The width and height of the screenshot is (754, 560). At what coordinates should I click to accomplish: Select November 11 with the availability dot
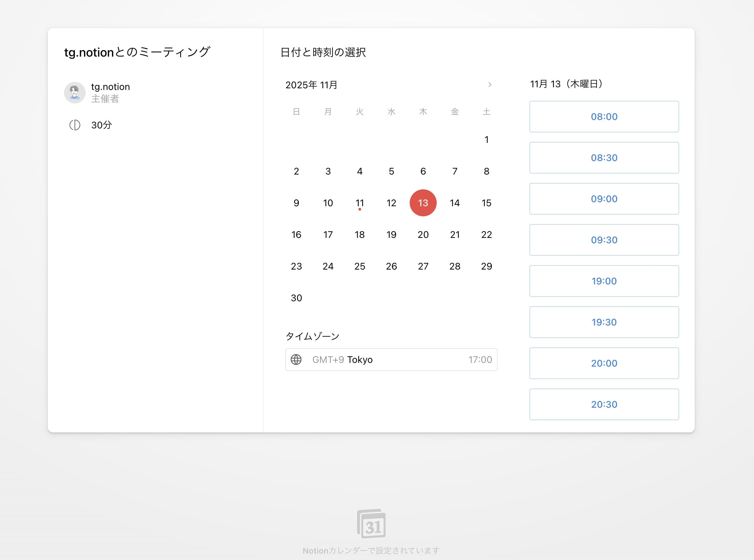[359, 203]
